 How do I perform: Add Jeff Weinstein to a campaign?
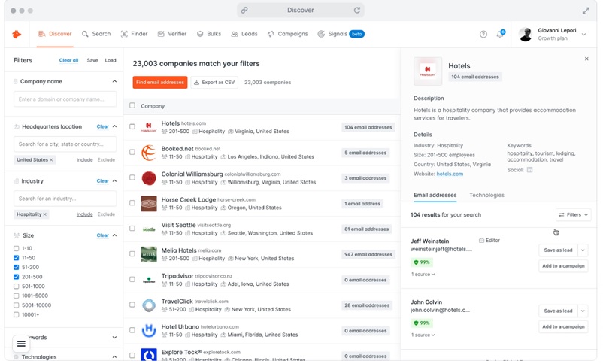563,266
